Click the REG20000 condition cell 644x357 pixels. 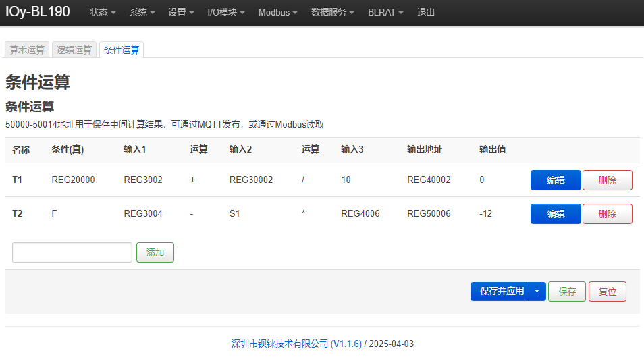73,180
